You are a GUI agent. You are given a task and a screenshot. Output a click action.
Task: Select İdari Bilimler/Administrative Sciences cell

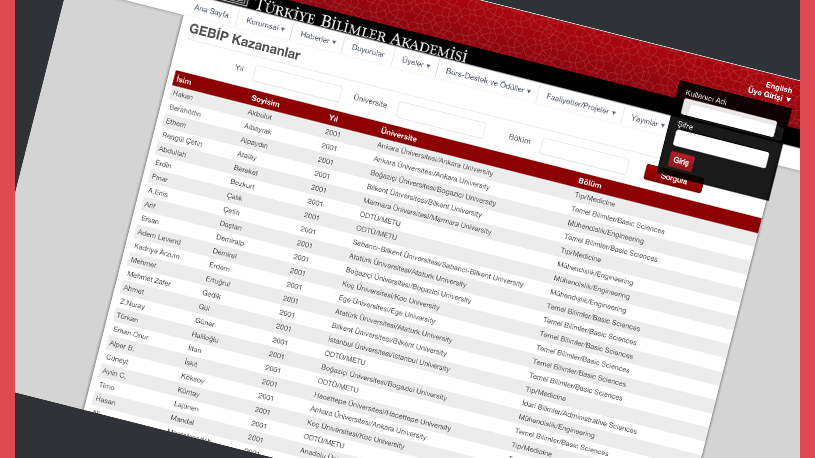pyautogui.click(x=579, y=416)
